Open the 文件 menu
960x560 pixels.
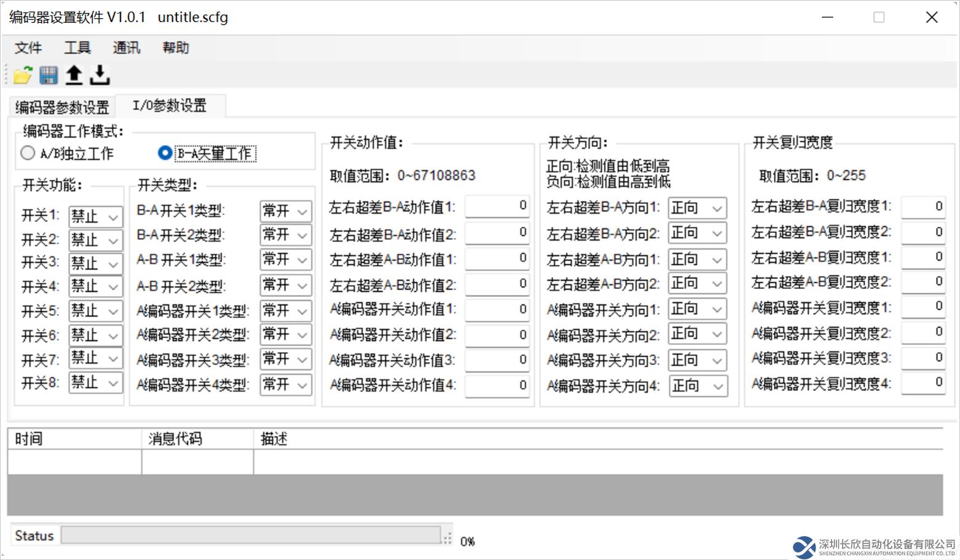[28, 48]
